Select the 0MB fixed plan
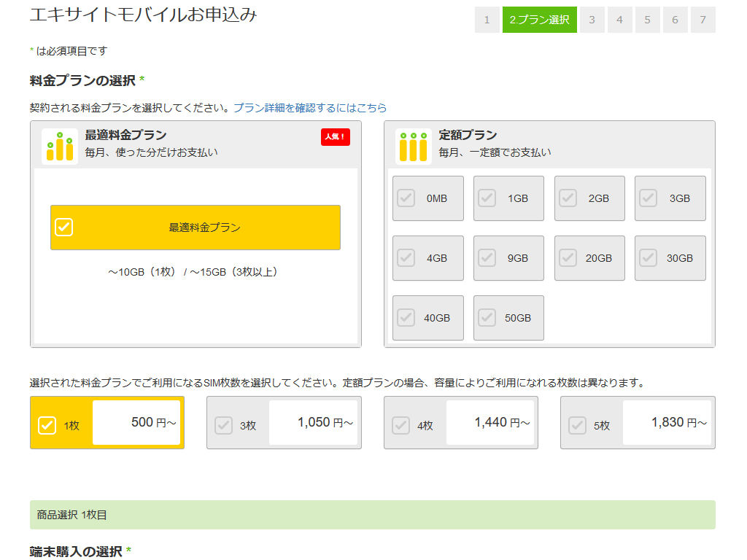Screen dimensions: 747x560 [427, 198]
